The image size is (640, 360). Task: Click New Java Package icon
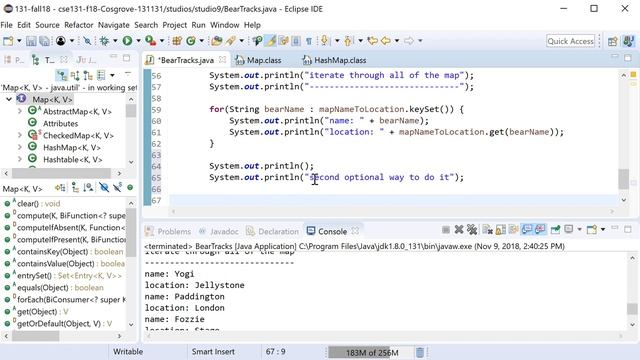tap(177, 41)
